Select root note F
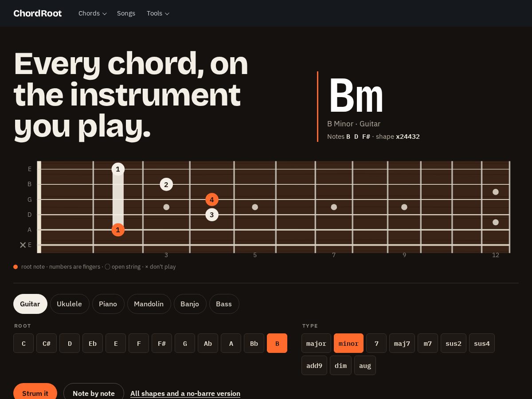The image size is (532, 399). 139,343
